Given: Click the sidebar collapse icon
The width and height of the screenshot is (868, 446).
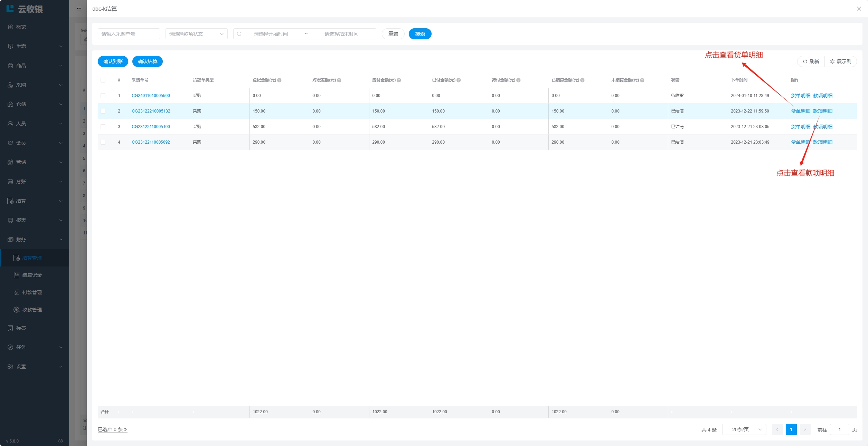Looking at the screenshot, I should 79,9.
